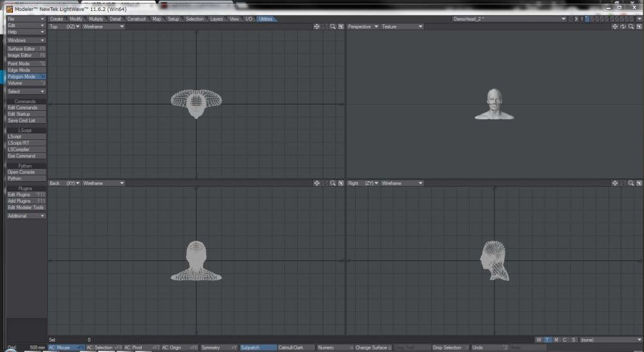Click the Surface Editor button
Viewport: 644px width, 352px height.
(25, 49)
